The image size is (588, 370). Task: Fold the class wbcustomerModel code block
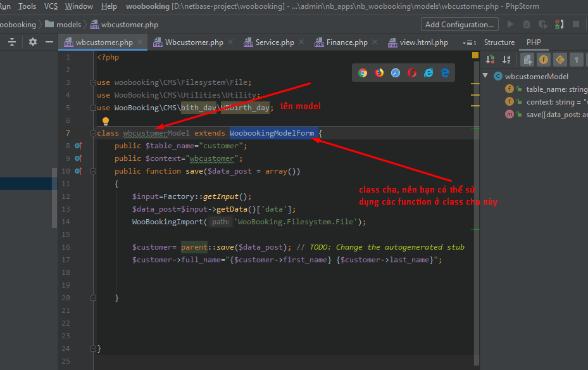(92, 133)
